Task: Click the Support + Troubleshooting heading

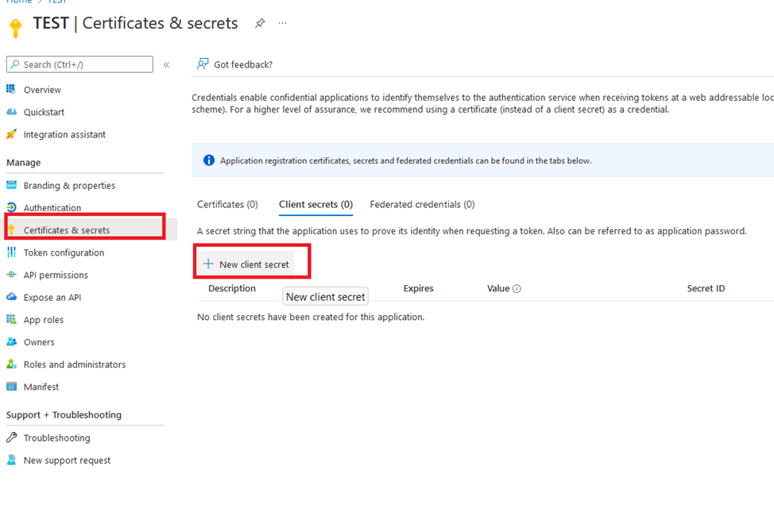Action: tap(64, 415)
